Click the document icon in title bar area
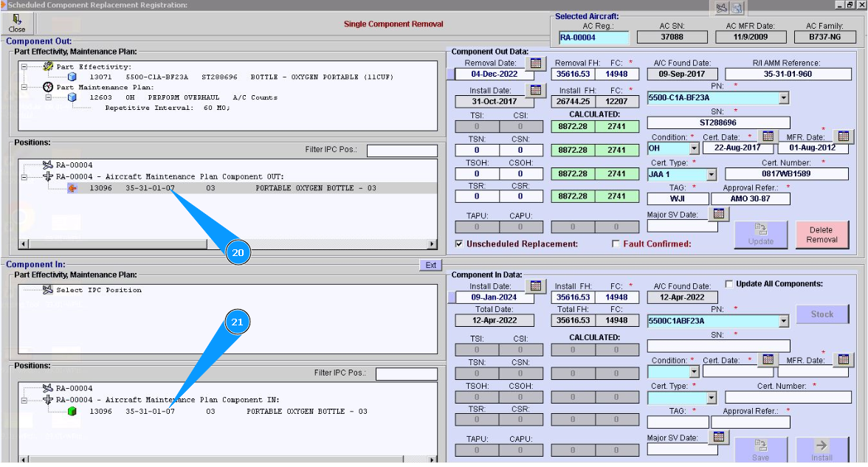868x467 pixels. click(737, 7)
